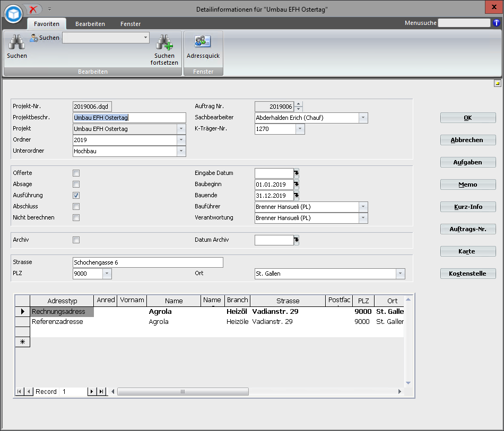Click the red X quick access icon
The height and width of the screenshot is (431, 504).
pyautogui.click(x=33, y=9)
